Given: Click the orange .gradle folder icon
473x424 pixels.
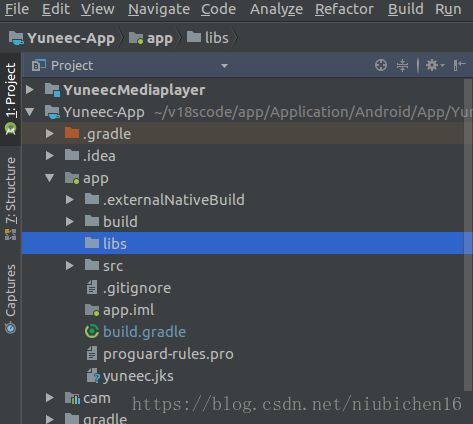Looking at the screenshot, I should click(x=72, y=133).
